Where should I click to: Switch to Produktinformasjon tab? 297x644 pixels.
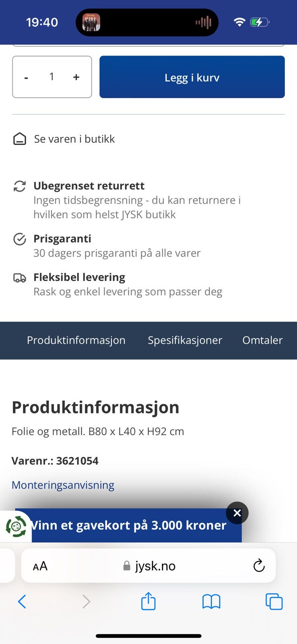(x=76, y=341)
